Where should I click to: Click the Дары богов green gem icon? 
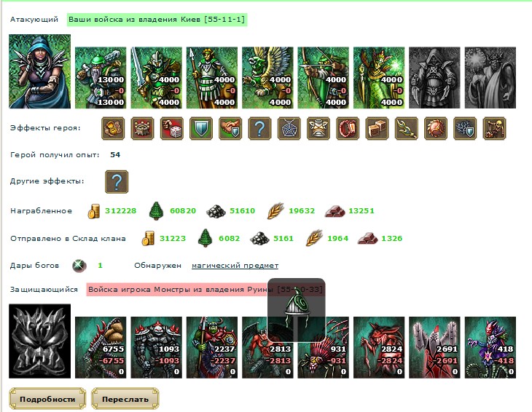pos(79,266)
